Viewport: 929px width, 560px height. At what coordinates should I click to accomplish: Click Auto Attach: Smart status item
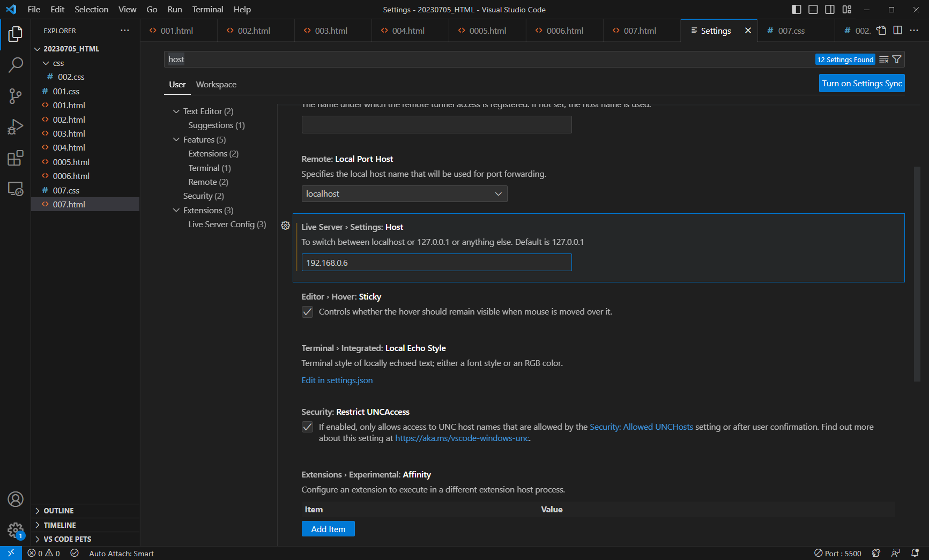[x=121, y=553]
